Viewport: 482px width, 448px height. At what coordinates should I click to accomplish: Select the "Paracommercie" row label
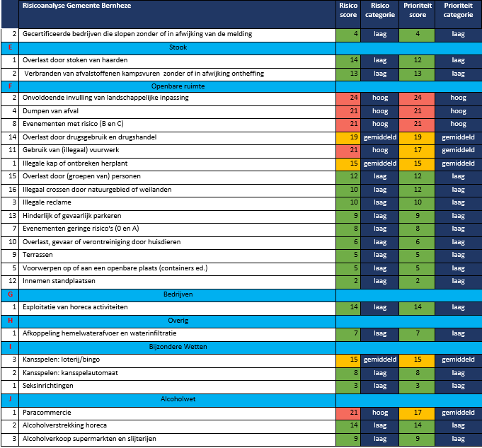[x=47, y=412]
